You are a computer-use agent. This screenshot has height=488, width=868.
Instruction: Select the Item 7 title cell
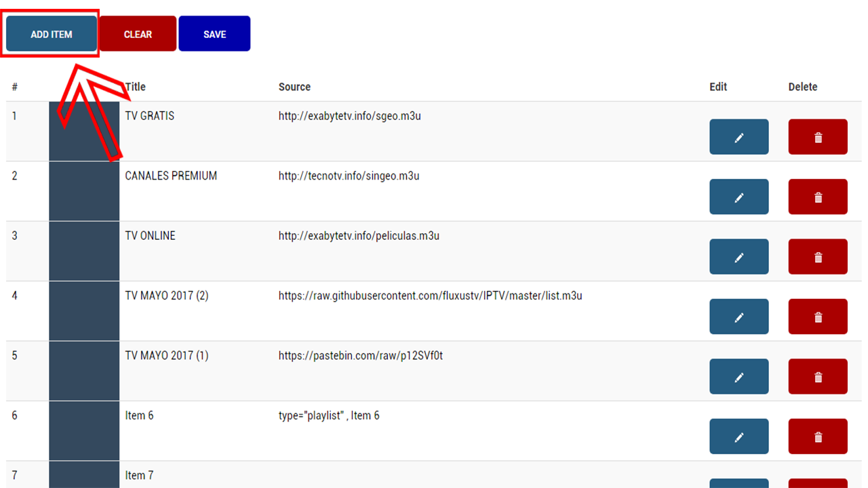tap(139, 475)
